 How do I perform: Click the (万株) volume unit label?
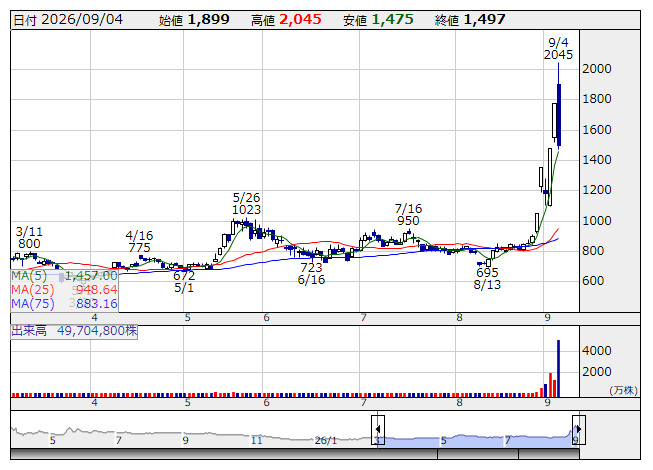(623, 390)
